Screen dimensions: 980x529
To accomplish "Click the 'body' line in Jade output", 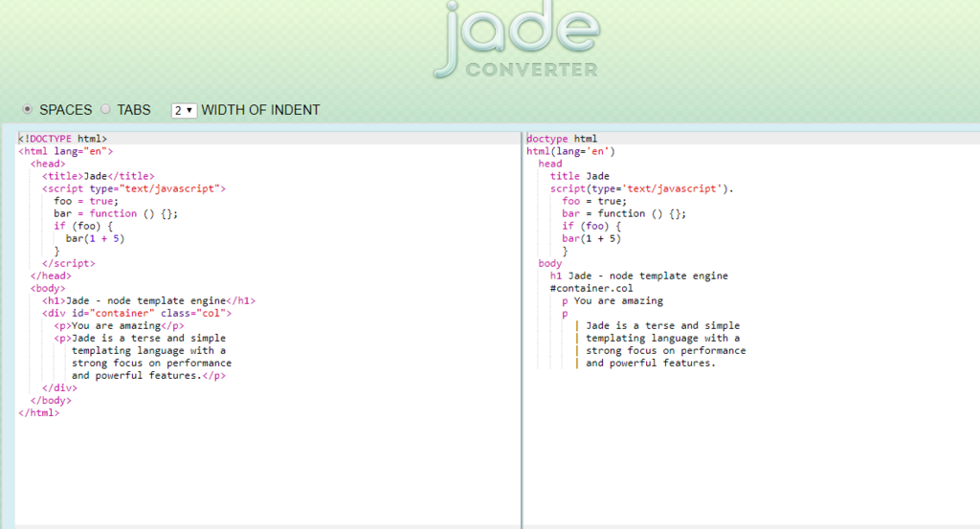I will pyautogui.click(x=550, y=264).
